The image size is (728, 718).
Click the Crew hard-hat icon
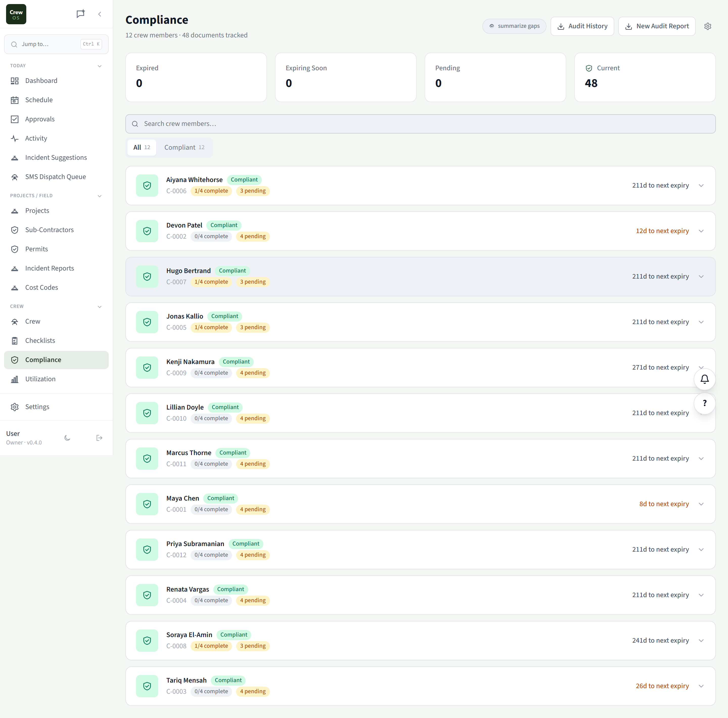click(x=15, y=322)
